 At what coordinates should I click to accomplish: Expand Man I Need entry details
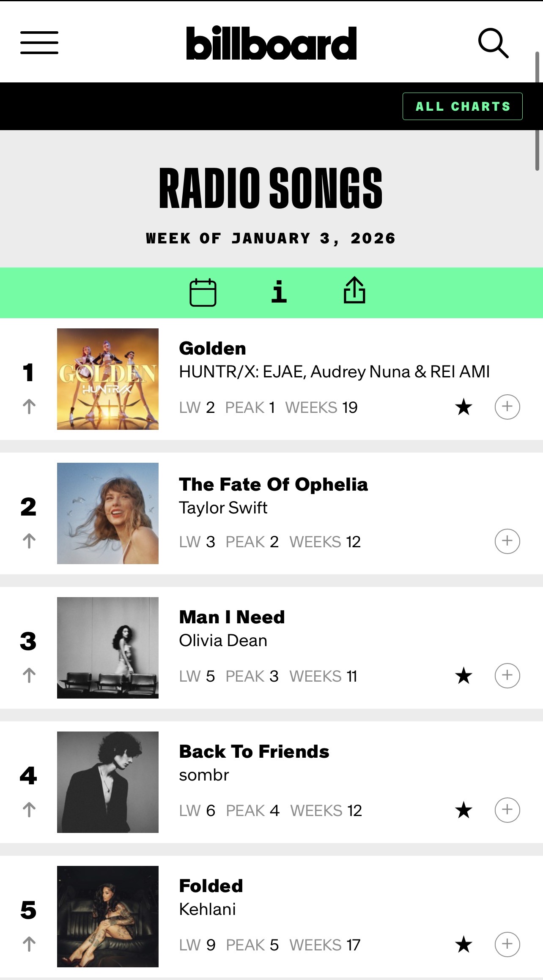507,676
